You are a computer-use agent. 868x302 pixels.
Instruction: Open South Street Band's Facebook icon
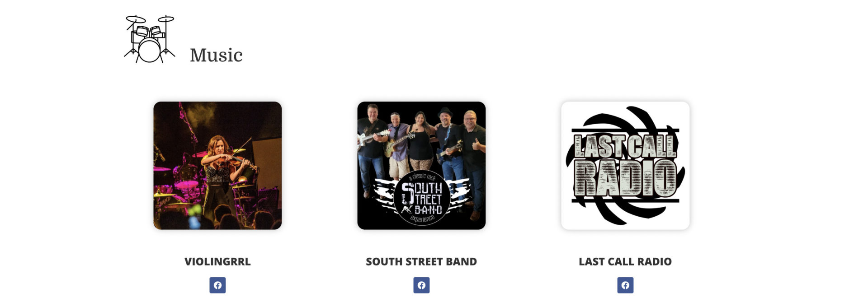(421, 285)
